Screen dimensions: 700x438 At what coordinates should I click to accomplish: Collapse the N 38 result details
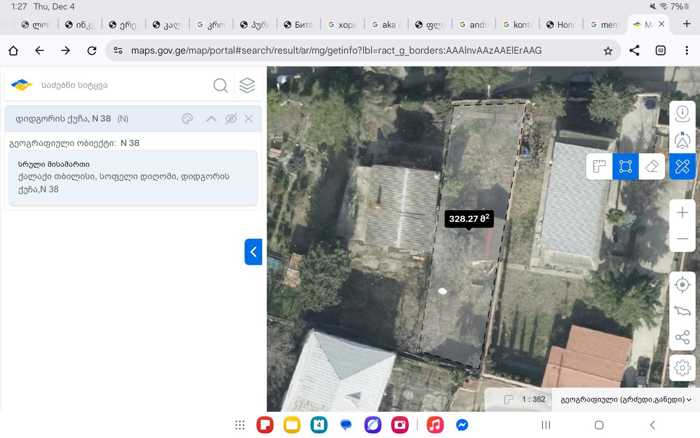(210, 119)
